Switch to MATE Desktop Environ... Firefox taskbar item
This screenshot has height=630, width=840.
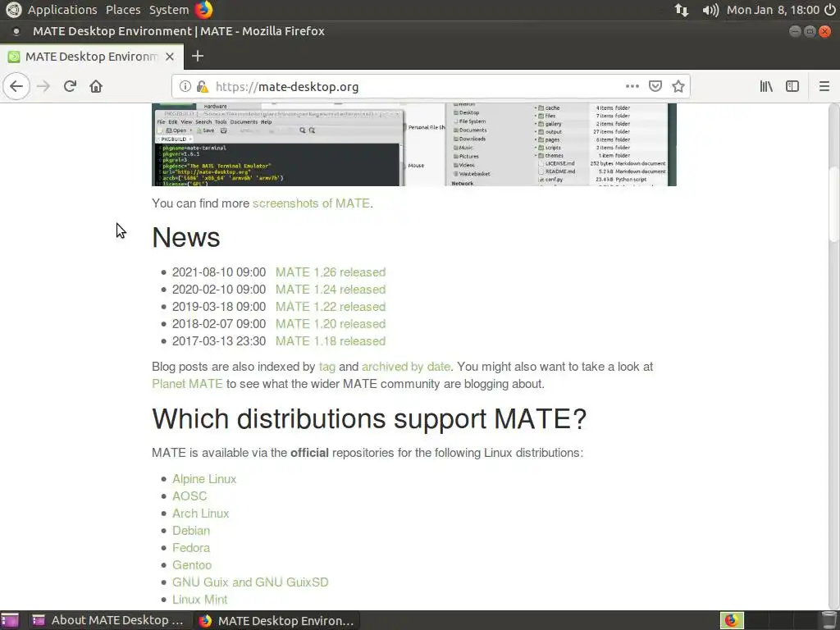(x=277, y=620)
